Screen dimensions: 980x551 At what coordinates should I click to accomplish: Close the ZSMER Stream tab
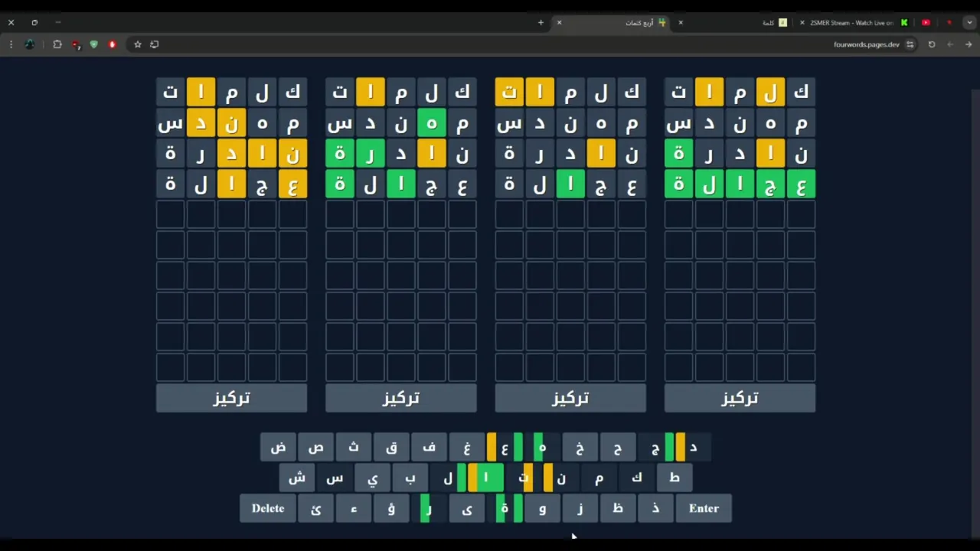(802, 22)
